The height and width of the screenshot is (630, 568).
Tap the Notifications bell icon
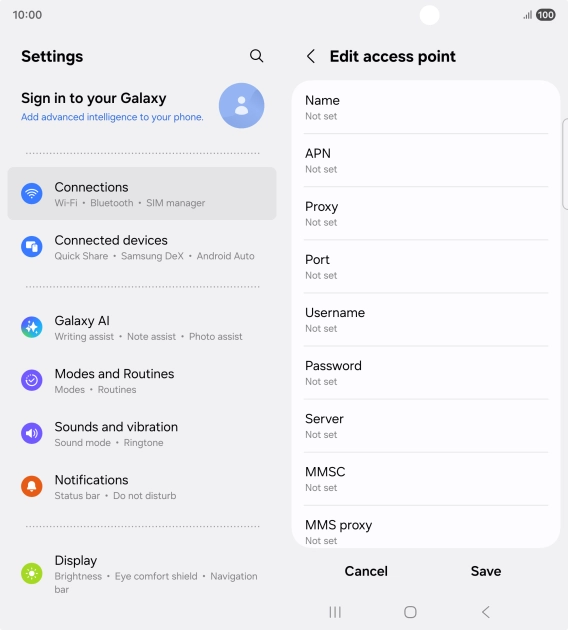(32, 486)
